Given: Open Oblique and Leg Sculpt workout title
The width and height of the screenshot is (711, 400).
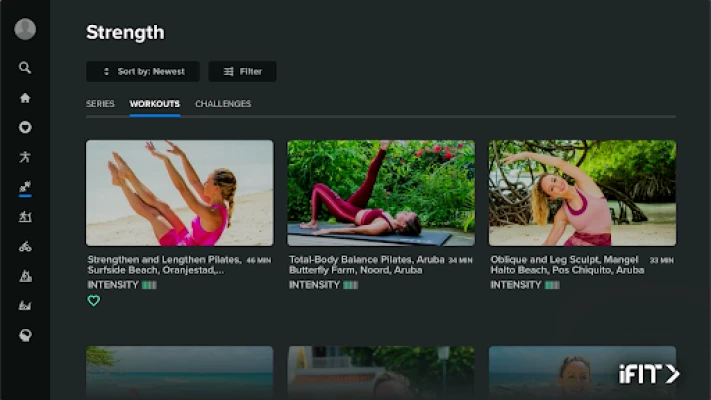Looking at the screenshot, I should 567,265.
